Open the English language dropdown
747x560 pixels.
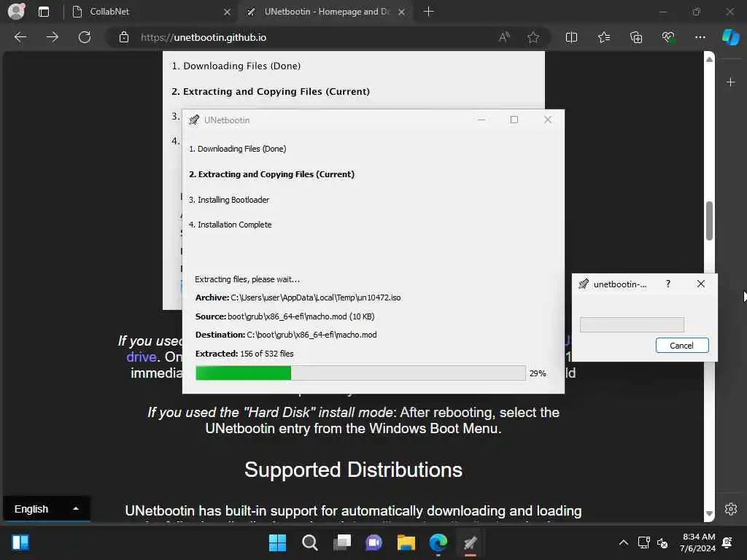click(x=46, y=509)
